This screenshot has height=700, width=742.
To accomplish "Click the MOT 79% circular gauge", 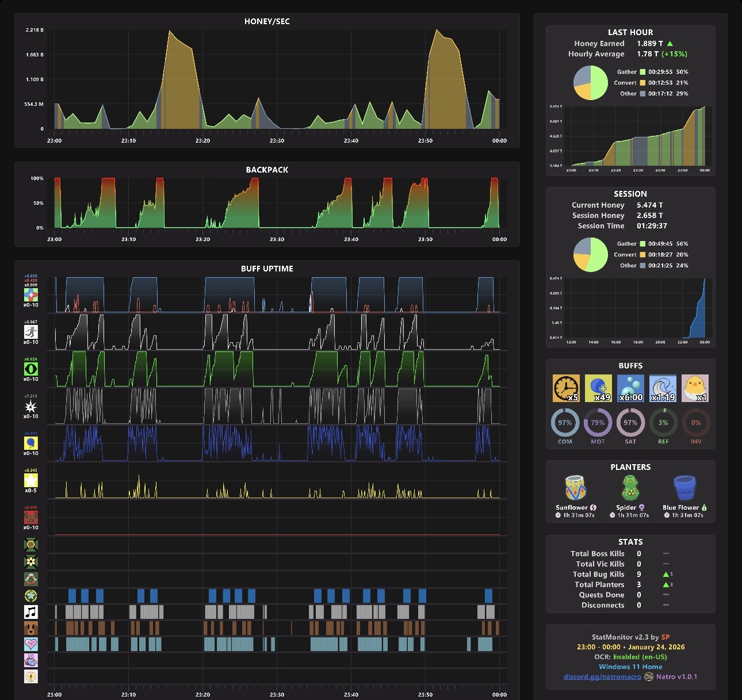I will pyautogui.click(x=598, y=423).
